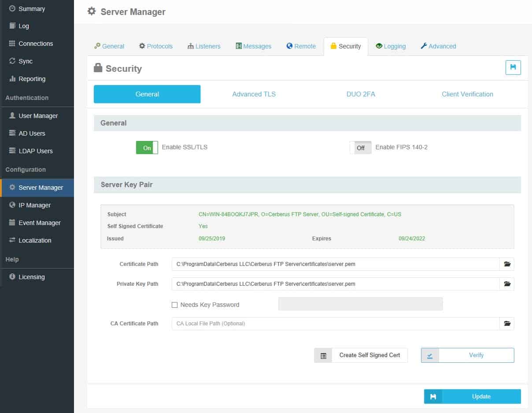Browse for the CA Certificate Path file

(507, 323)
